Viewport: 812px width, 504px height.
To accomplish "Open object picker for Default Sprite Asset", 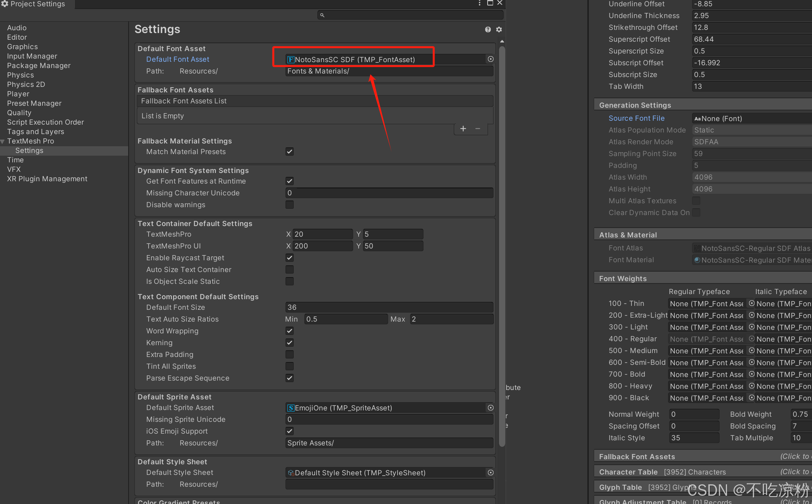I will (490, 408).
